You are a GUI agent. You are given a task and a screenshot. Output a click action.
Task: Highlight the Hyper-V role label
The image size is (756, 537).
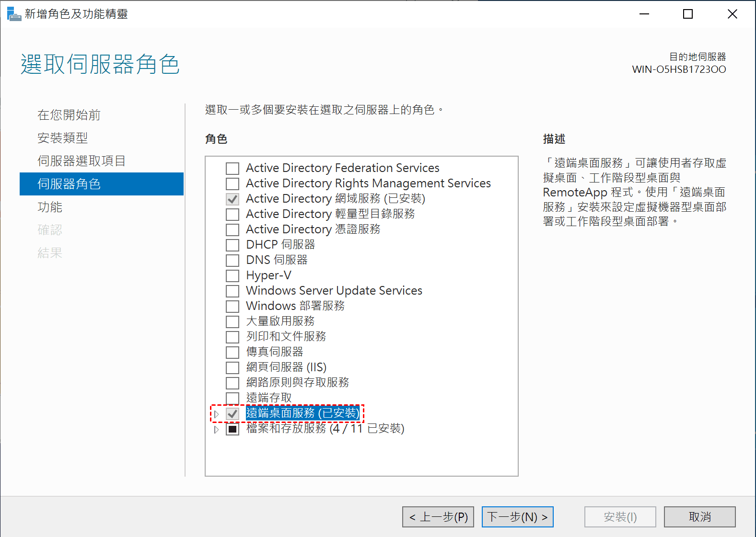[x=268, y=275]
